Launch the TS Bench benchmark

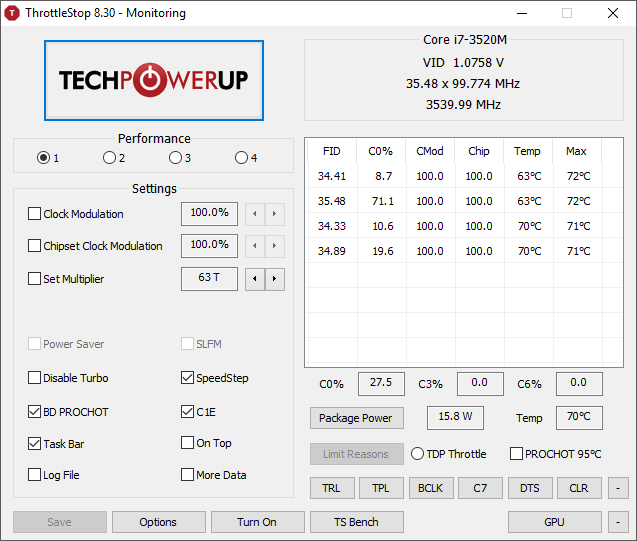tap(357, 522)
